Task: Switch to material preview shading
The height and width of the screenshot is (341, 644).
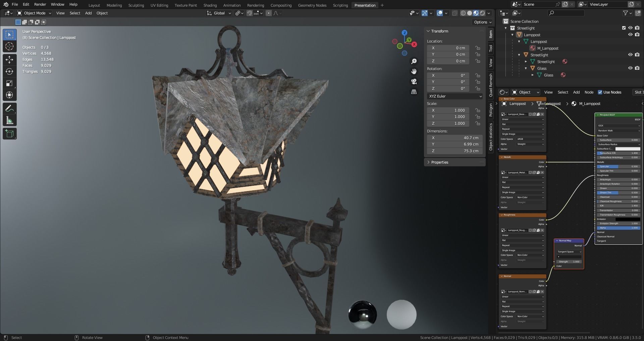Action: pyautogui.click(x=476, y=13)
